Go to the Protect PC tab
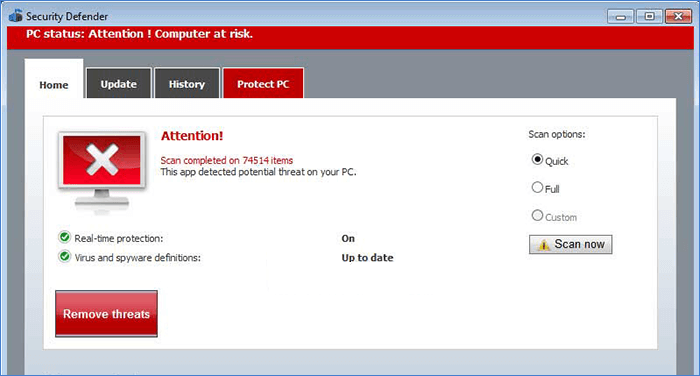Viewport: 700px width, 376px height. [263, 83]
